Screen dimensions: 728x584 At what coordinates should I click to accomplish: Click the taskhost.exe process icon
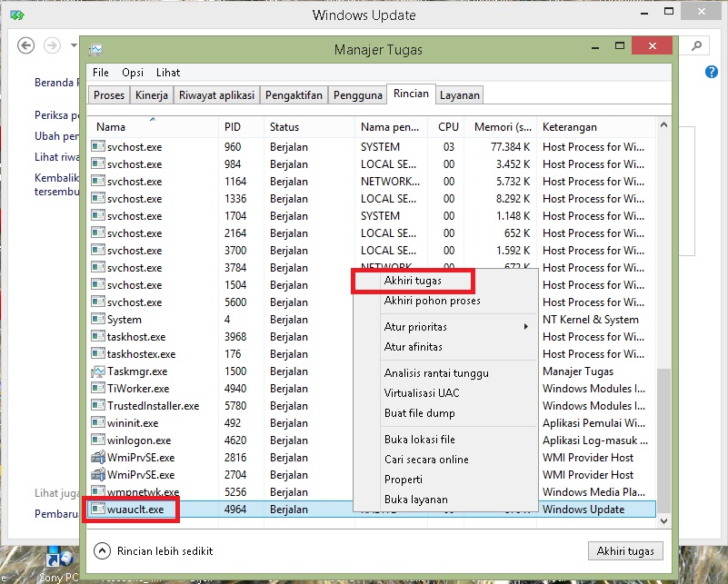(100, 336)
